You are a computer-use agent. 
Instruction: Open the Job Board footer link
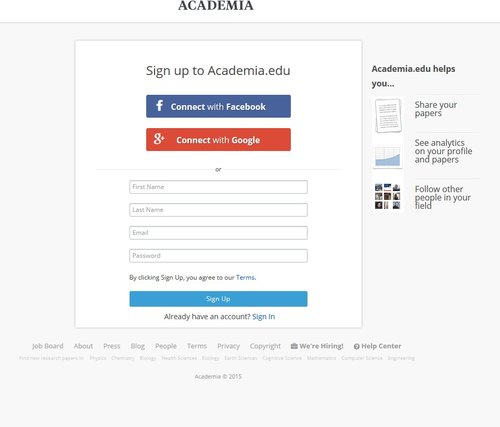coord(48,346)
